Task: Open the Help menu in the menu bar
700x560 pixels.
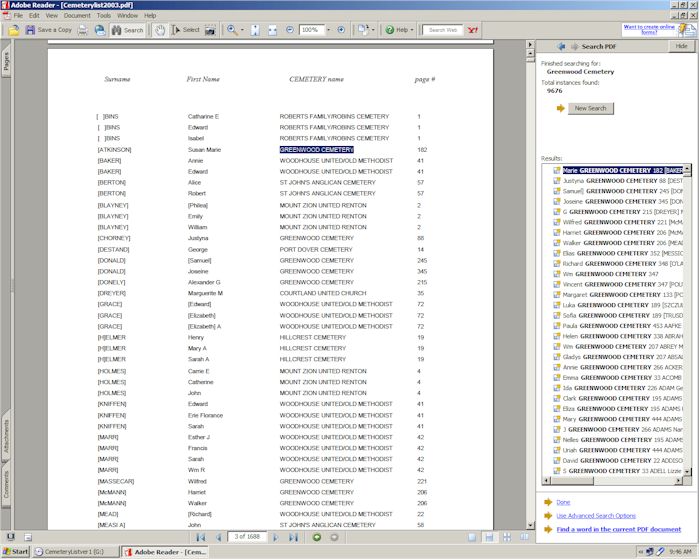Action: click(150, 15)
